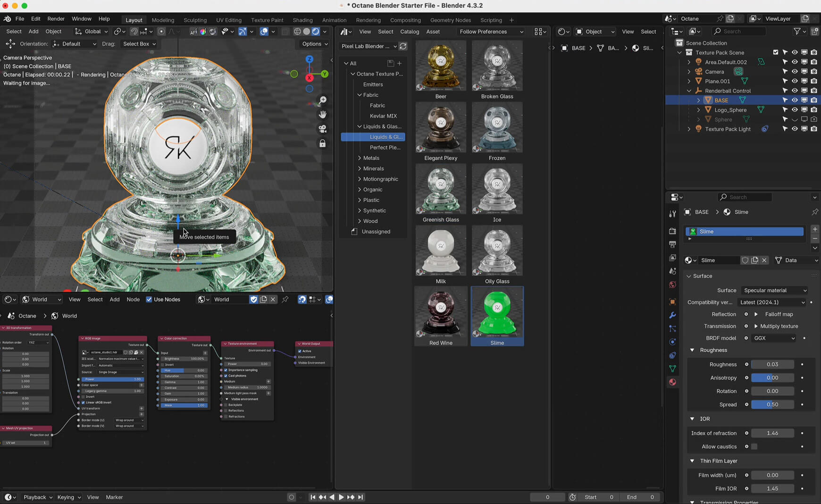
Task: Unlink the Slime material with X
Action: point(764,260)
